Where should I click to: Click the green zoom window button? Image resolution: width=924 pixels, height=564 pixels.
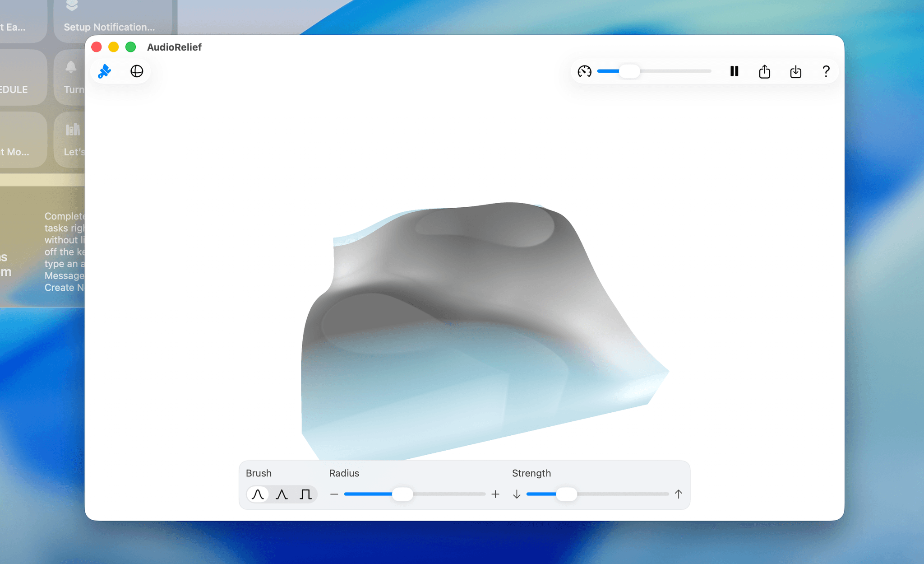pos(131,47)
